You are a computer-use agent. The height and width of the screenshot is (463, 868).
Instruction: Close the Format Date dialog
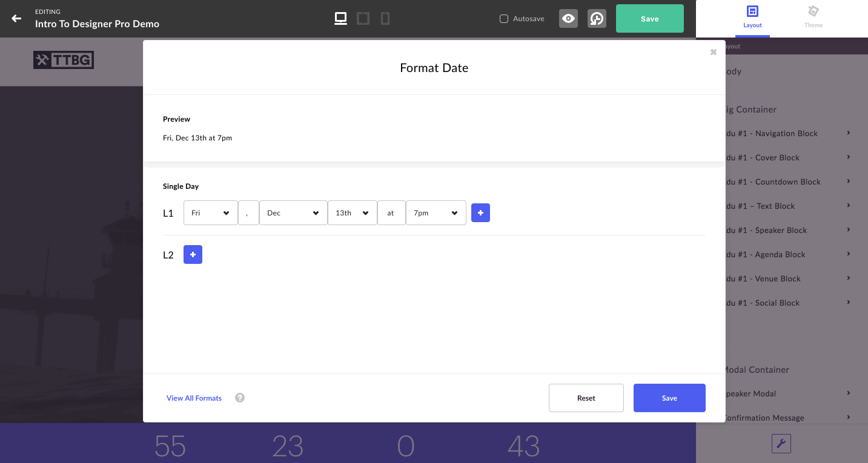point(714,52)
